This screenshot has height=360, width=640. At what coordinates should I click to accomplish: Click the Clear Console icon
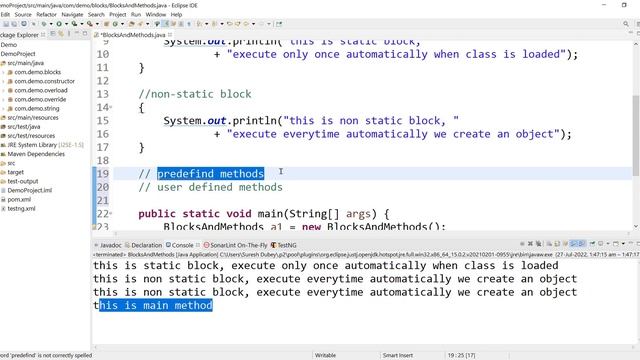(549, 244)
